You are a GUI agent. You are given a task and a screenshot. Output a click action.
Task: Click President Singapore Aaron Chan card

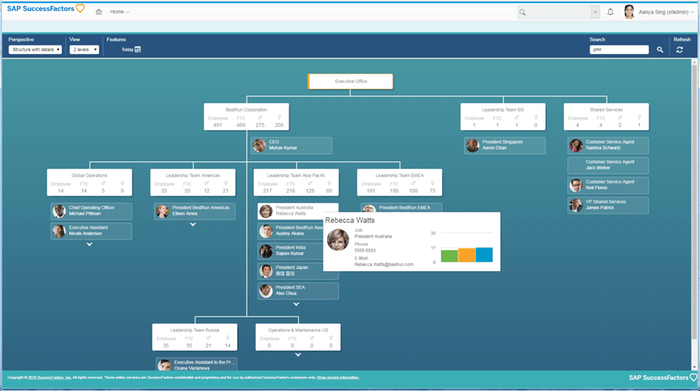504,145
